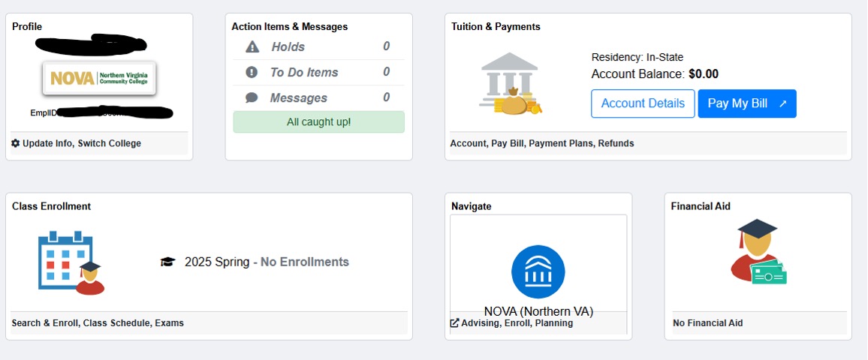Image resolution: width=868 pixels, height=360 pixels.
Task: Open Search & Enroll, Class Schedule, Exams
Action: 98,323
